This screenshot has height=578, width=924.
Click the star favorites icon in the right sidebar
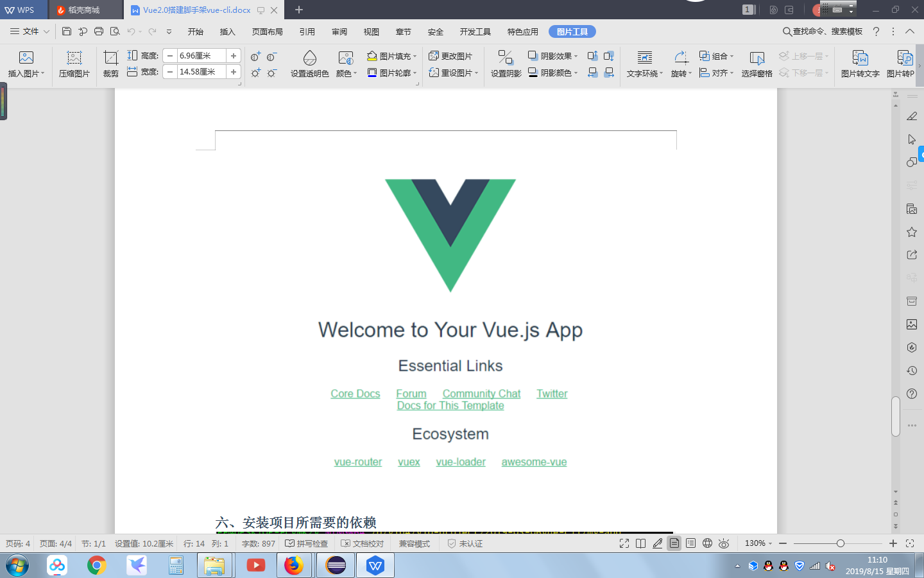912,232
